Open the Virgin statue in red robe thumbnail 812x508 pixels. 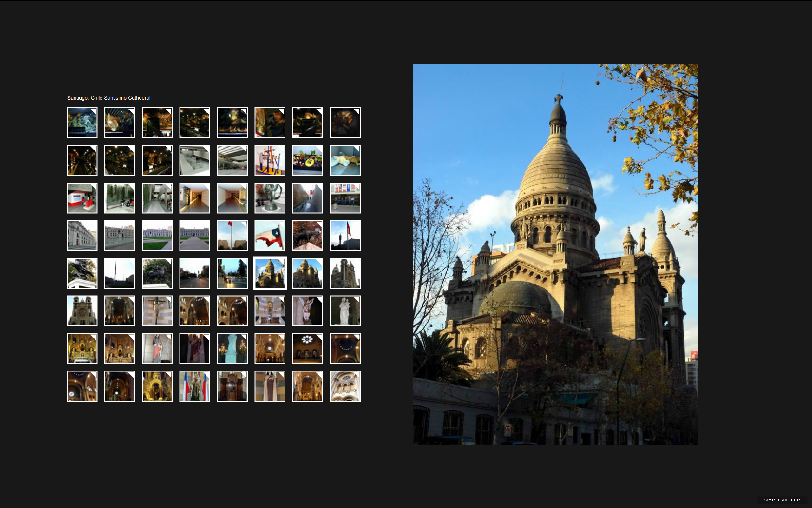(x=157, y=348)
